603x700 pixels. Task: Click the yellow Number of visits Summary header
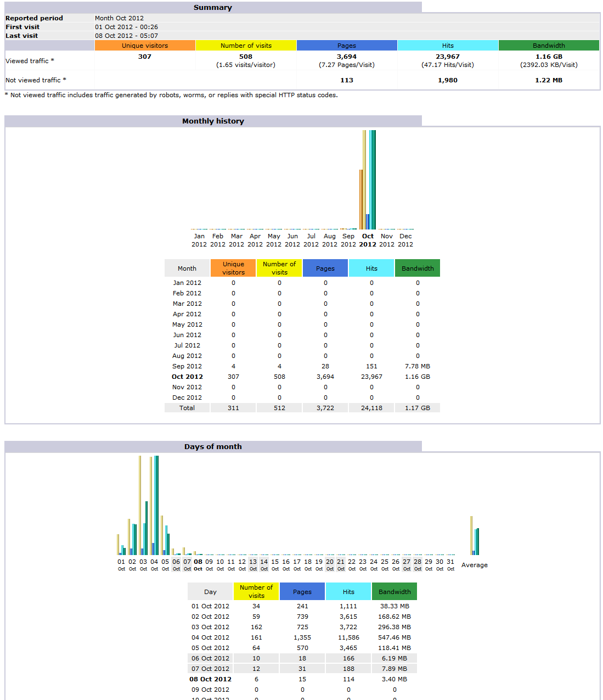(246, 46)
